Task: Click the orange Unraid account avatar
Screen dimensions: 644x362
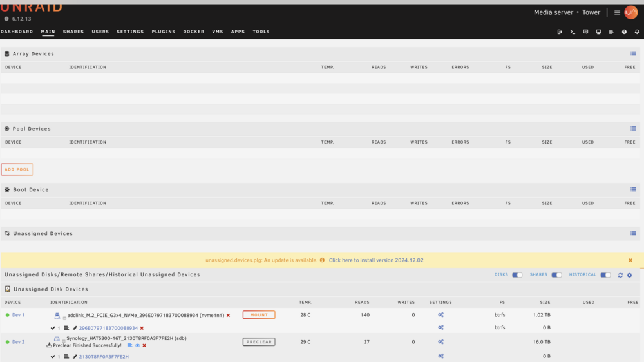Action: click(x=631, y=12)
